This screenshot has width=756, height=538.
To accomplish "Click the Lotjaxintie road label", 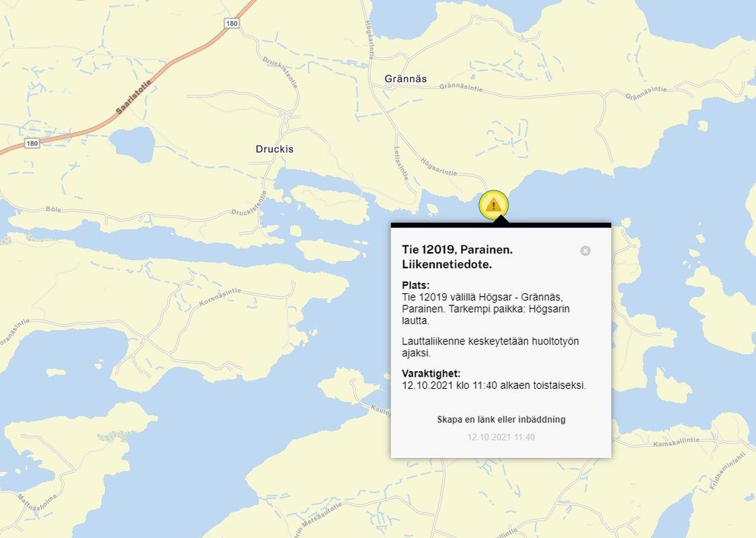I will pyautogui.click(x=401, y=163).
